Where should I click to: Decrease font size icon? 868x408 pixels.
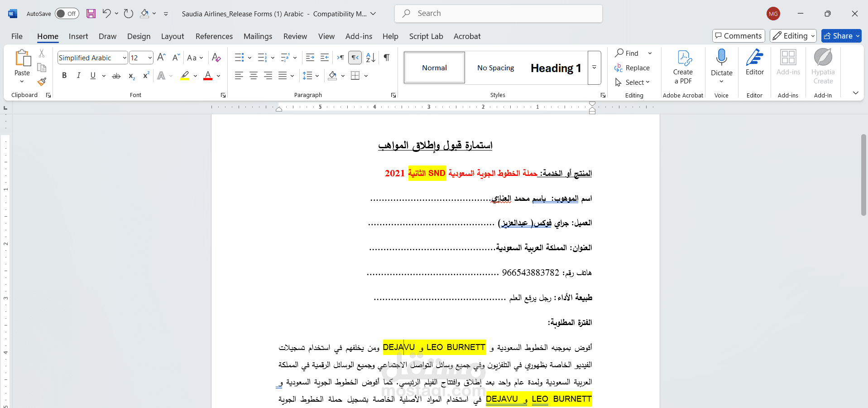[x=176, y=58]
